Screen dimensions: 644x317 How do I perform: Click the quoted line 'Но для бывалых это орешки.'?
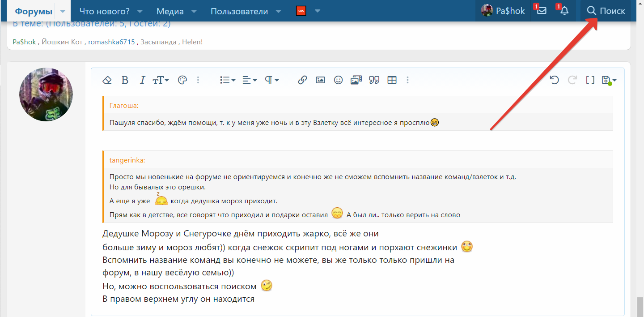click(x=157, y=187)
